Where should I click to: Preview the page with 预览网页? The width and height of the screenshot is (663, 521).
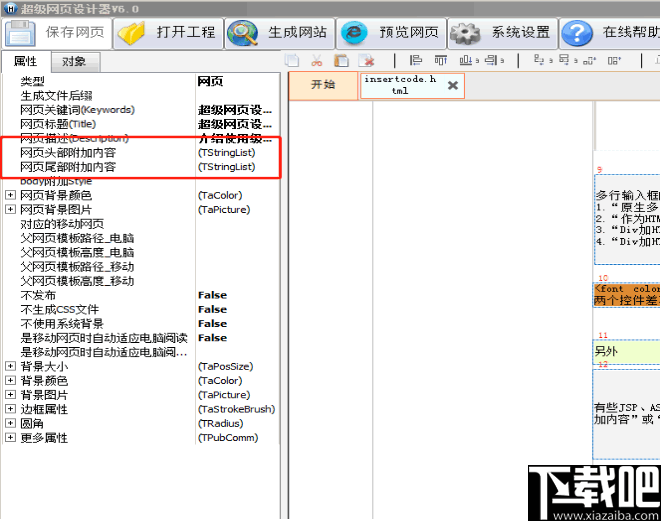coord(392,33)
